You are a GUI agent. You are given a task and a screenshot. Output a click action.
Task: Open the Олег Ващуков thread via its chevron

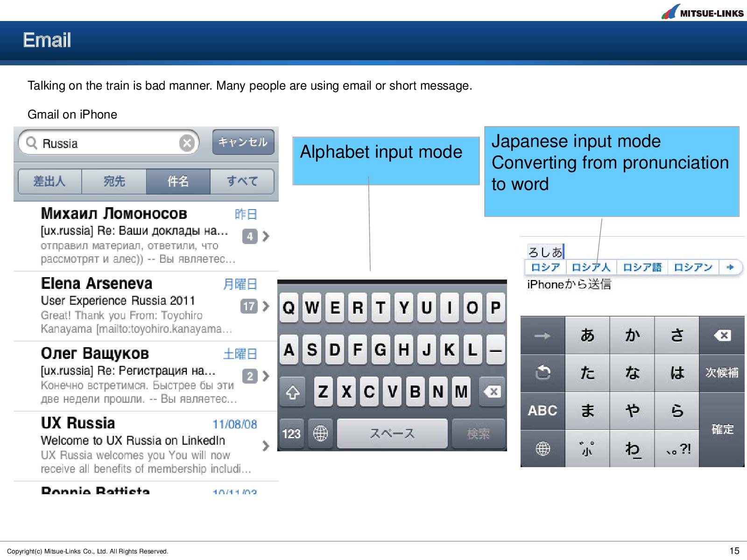pos(266,376)
